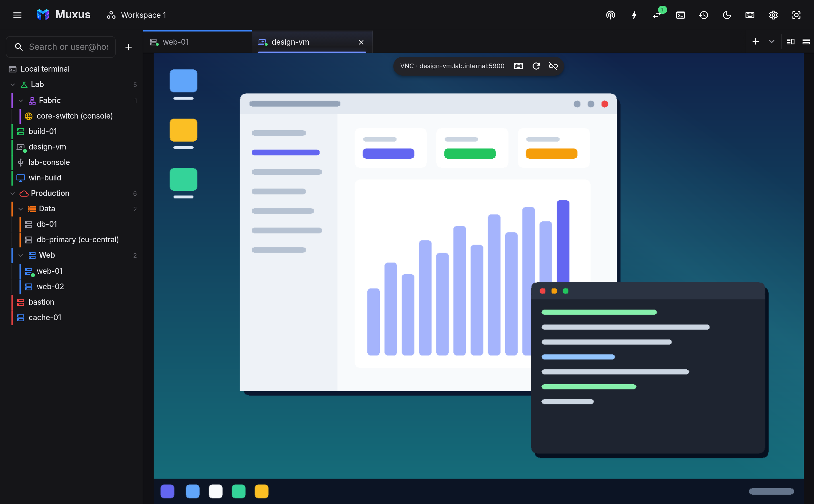Open quick connect lightning icon

(634, 15)
